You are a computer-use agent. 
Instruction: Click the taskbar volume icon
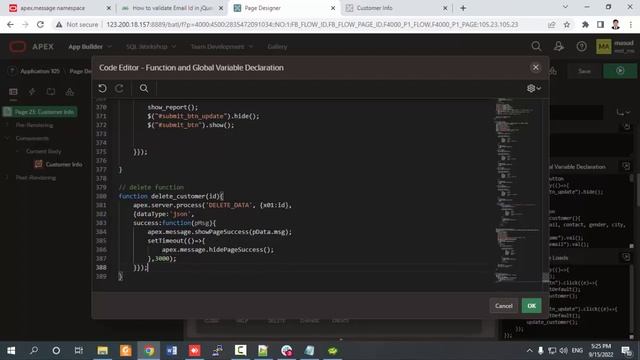564,350
